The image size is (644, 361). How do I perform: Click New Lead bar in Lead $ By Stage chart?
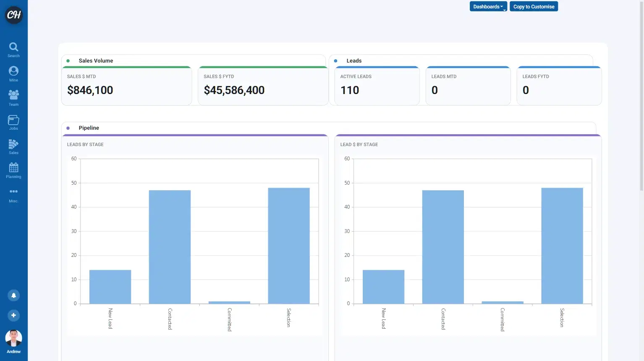[x=383, y=287]
